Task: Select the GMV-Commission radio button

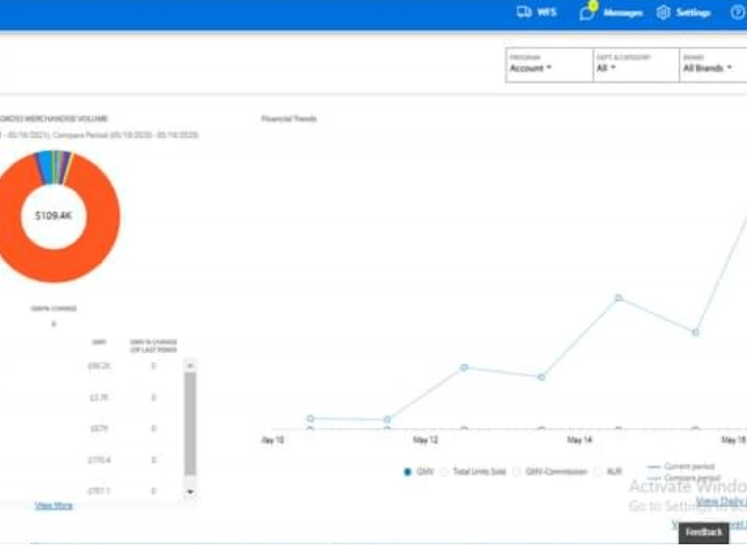Action: (x=517, y=472)
